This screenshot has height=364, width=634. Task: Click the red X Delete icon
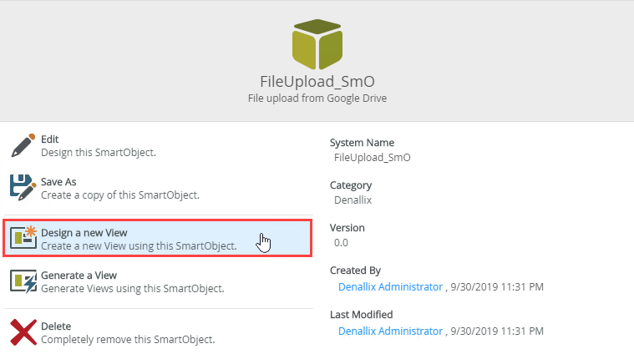click(x=23, y=332)
